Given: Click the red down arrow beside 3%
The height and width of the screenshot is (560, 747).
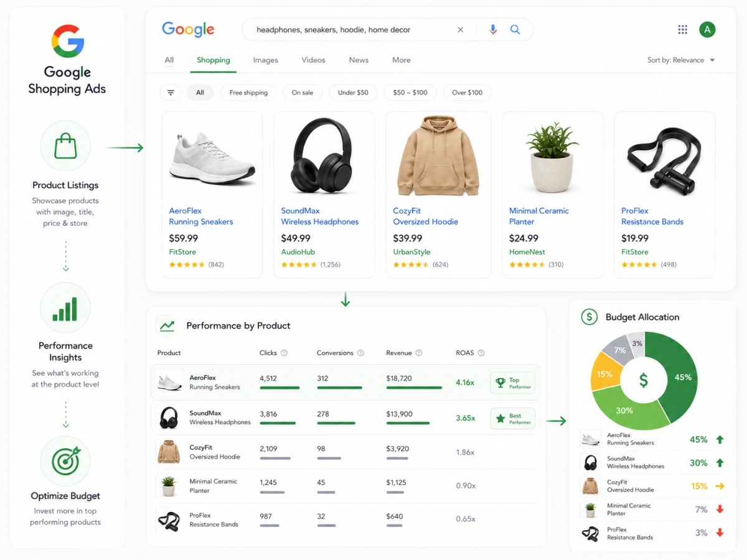Looking at the screenshot, I should [720, 533].
